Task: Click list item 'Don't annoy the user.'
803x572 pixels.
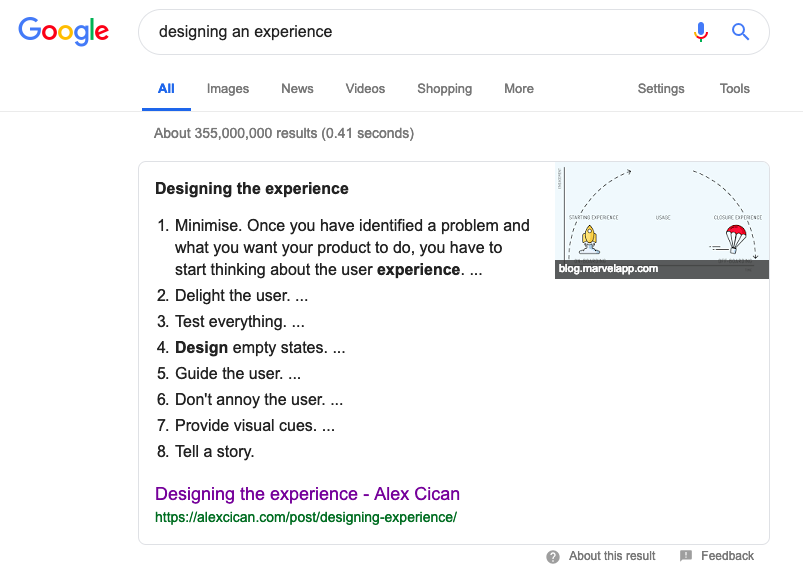Action: (x=250, y=399)
